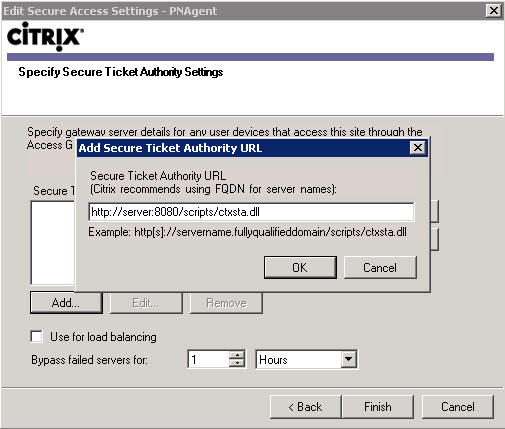The image size is (505, 429).
Task: Open the Hours time unit dropdown
Action: [x=349, y=359]
